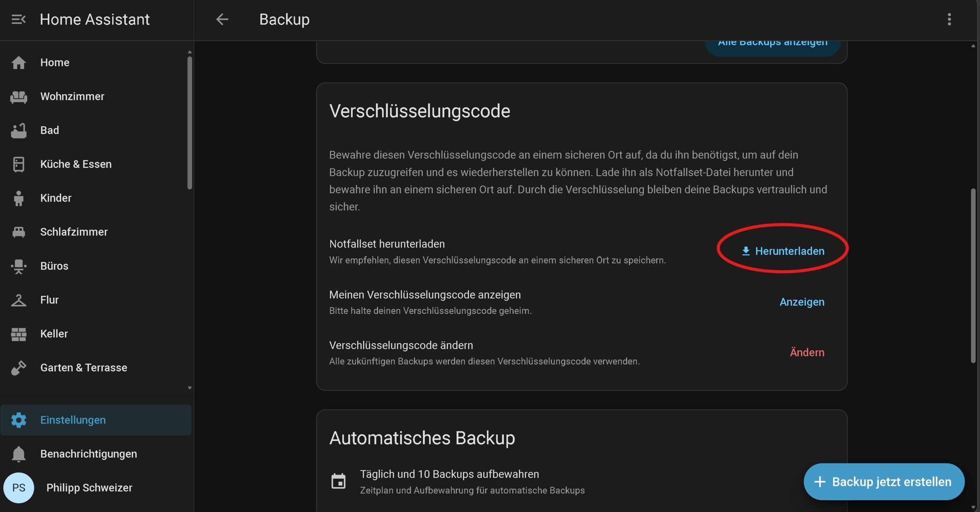Open the Büros desk chair icon
980x512 pixels.
click(x=18, y=266)
